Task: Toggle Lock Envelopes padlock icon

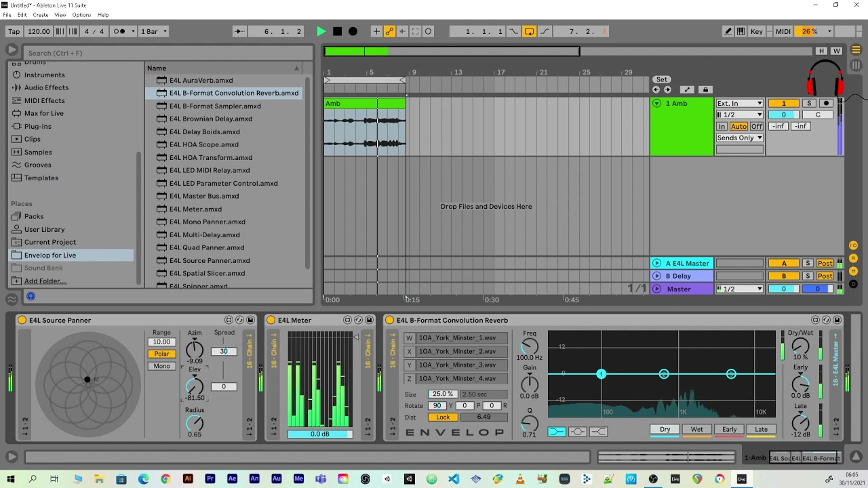Action: coord(705,89)
